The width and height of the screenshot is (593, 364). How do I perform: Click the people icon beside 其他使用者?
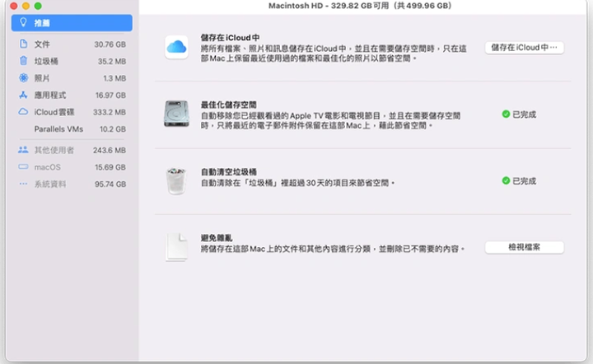(23, 150)
